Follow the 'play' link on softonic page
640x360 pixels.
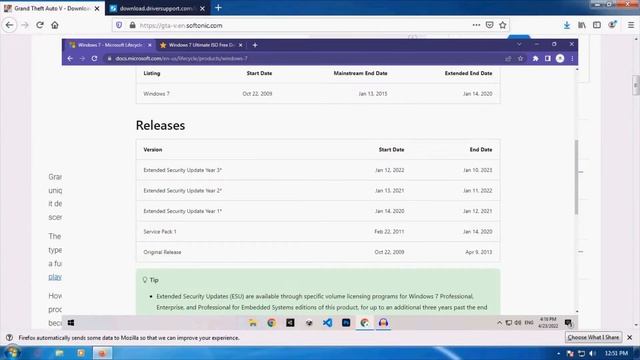click(x=55, y=277)
